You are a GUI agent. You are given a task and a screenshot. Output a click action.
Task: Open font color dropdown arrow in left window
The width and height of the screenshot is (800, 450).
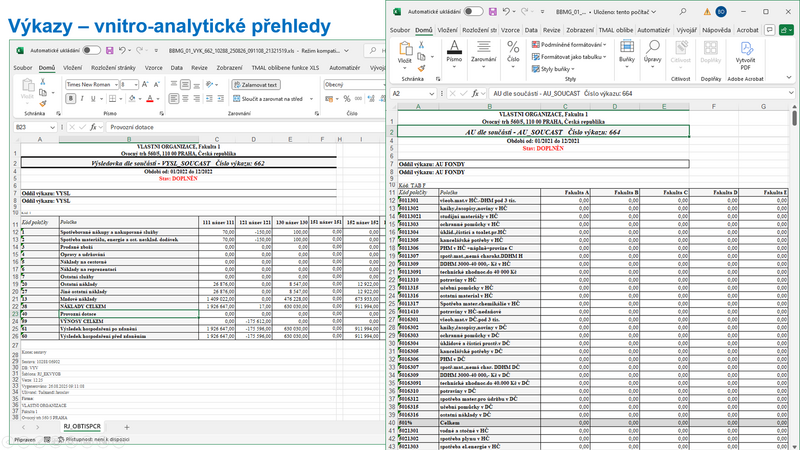158,99
